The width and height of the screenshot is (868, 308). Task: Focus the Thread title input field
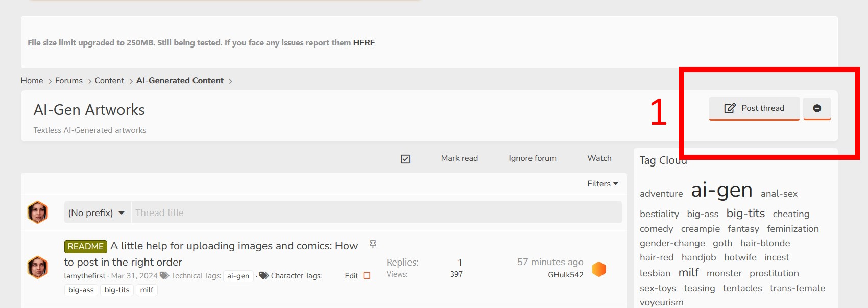[x=377, y=213]
